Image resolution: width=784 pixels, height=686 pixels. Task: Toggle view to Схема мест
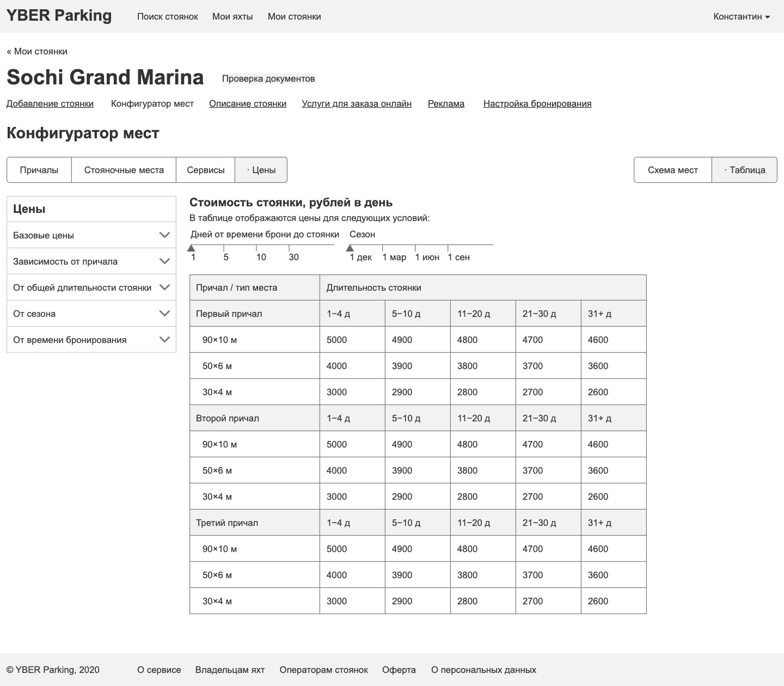tap(673, 170)
